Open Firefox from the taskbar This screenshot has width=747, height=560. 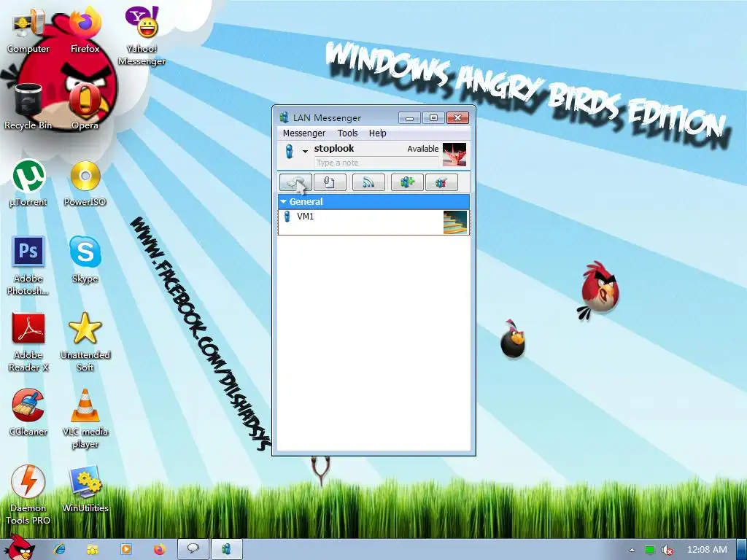click(x=160, y=549)
